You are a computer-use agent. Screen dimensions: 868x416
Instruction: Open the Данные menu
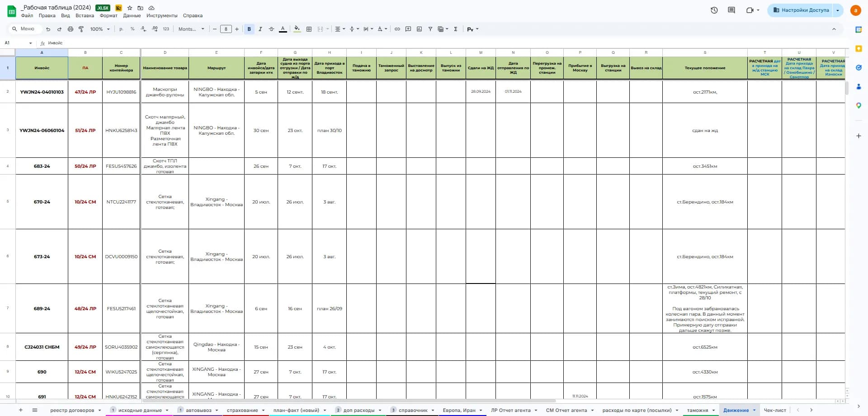point(132,15)
